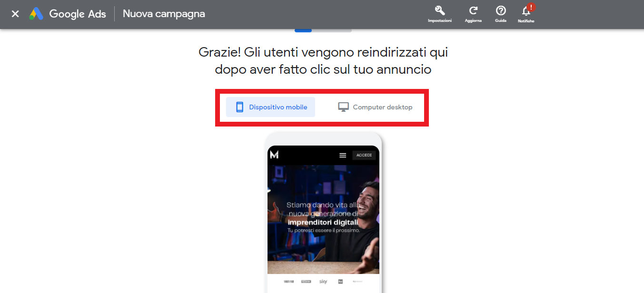Switch to Computer desktop preview

[x=375, y=107]
